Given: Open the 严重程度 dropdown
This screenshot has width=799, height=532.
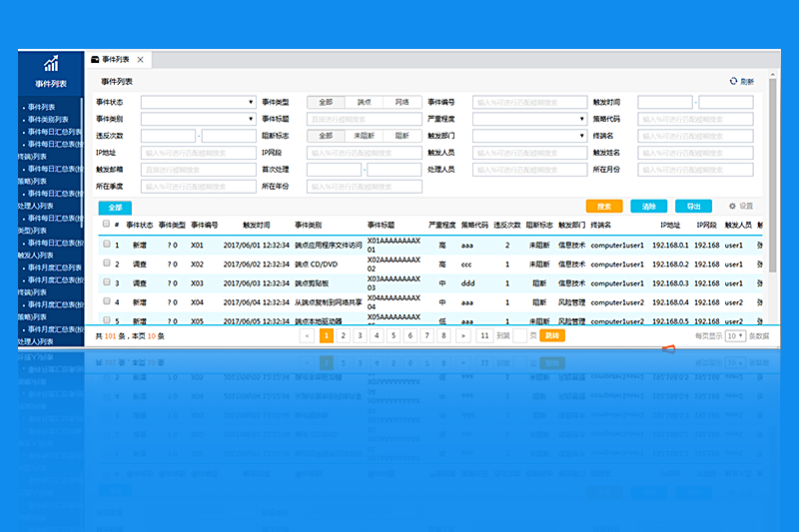Looking at the screenshot, I should point(580,119).
